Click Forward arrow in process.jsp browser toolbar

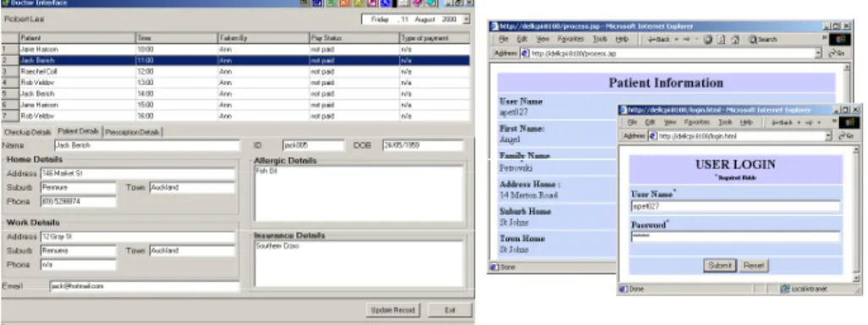[x=685, y=39]
